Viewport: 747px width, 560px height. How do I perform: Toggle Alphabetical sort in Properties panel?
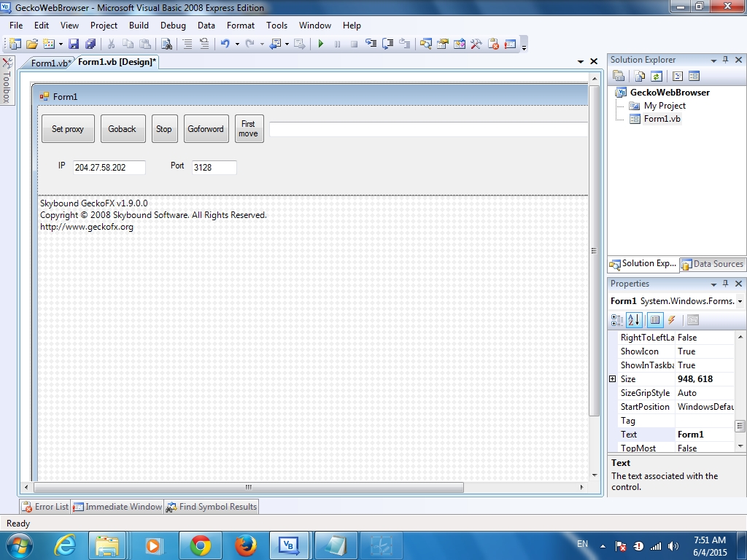(634, 320)
